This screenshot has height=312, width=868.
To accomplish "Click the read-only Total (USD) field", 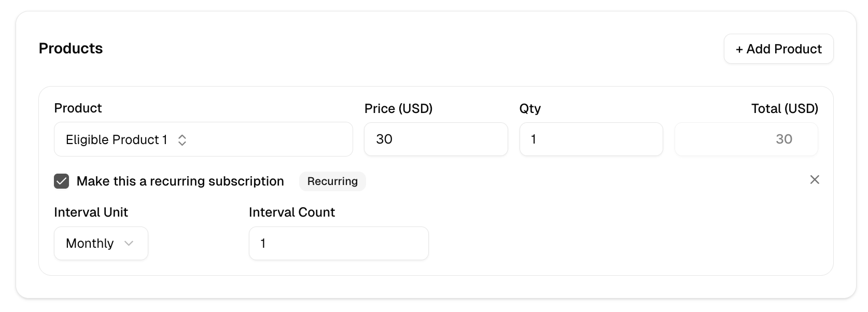I will 746,139.
